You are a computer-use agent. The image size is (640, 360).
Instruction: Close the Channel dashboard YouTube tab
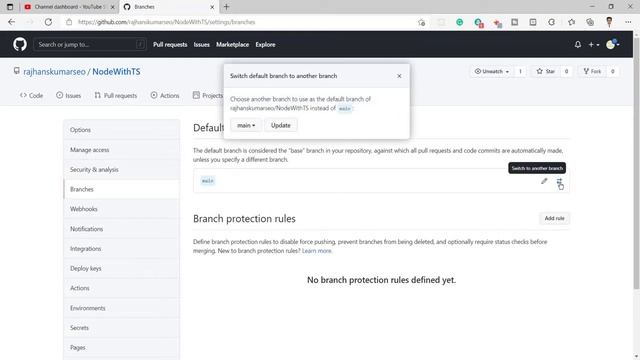(113, 7)
